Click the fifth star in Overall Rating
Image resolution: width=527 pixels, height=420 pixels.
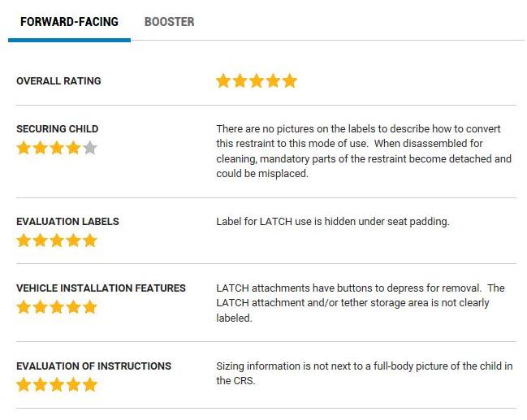pos(290,81)
